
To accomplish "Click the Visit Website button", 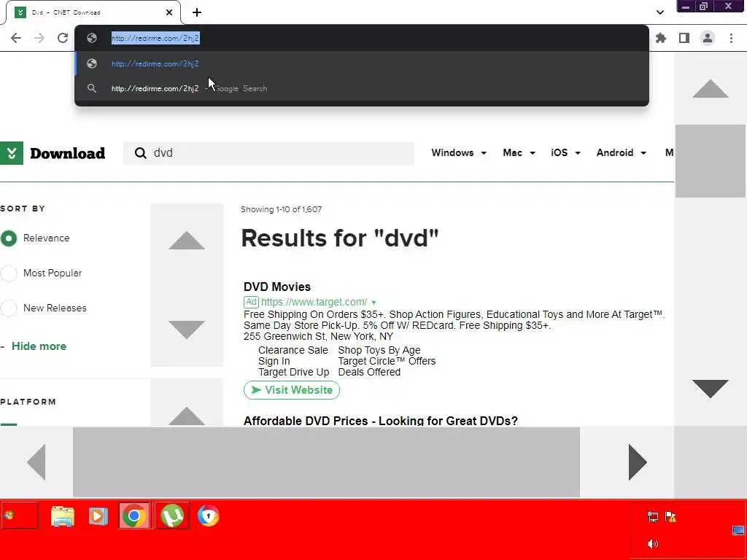I will (292, 390).
